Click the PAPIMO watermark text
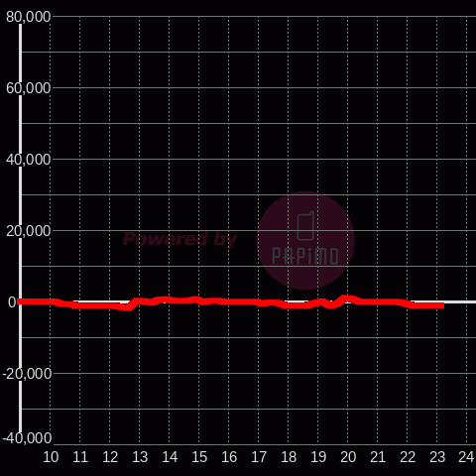The height and width of the screenshot is (476, 476). point(305,256)
